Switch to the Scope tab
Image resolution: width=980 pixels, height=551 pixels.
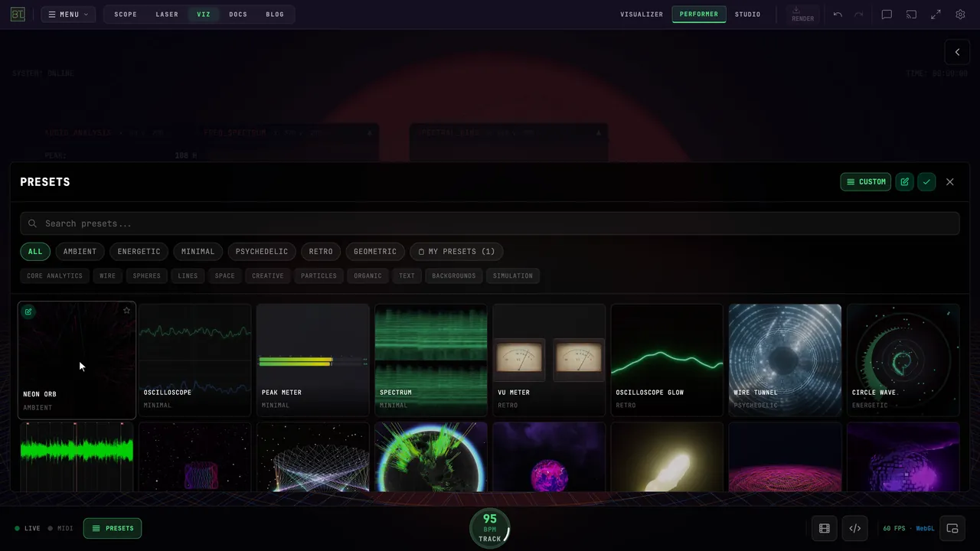126,15
